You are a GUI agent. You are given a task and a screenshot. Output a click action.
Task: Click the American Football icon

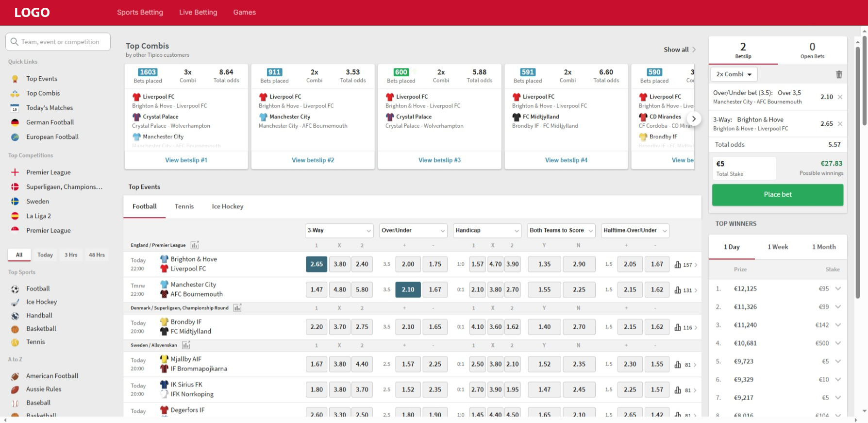(x=15, y=376)
